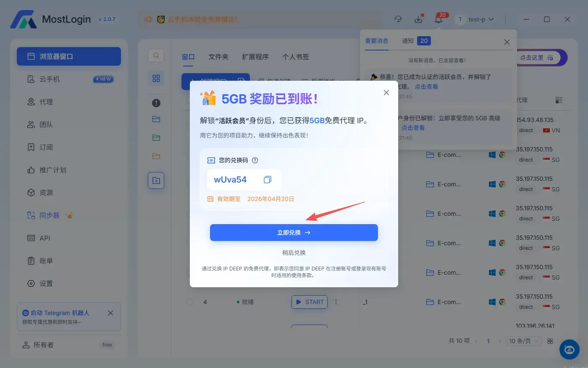Open the 设置 settings sidebar item
This screenshot has height=368, width=588.
point(69,283)
